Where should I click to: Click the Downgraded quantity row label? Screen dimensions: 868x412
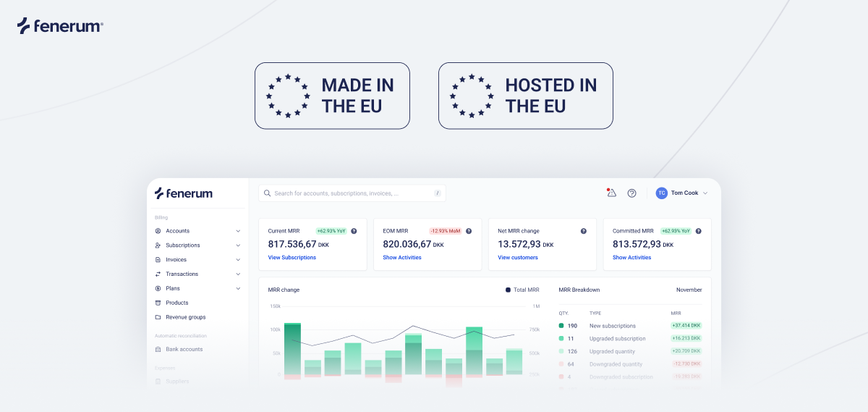[x=616, y=364]
